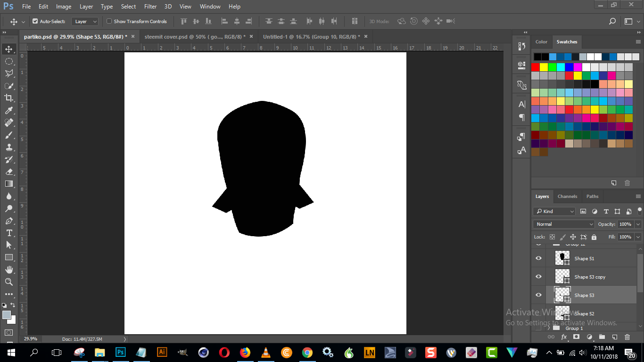Image resolution: width=644 pixels, height=362 pixels.
Task: Select the Hand tool
Action: coord(9,270)
